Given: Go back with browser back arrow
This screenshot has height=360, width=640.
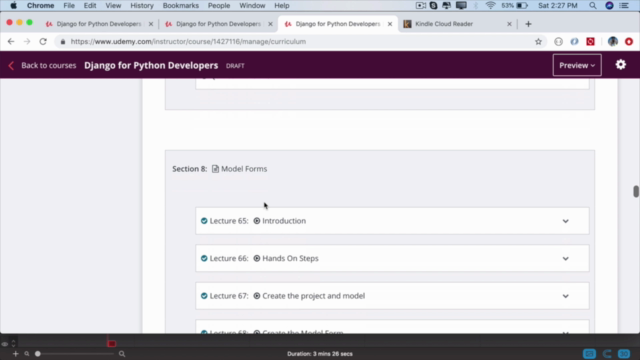Looking at the screenshot, I should coord(11,42).
